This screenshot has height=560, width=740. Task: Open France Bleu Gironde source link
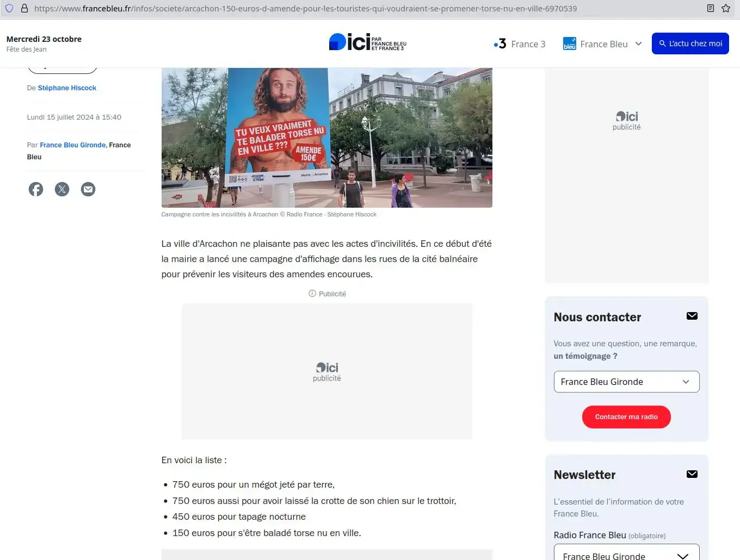point(72,145)
